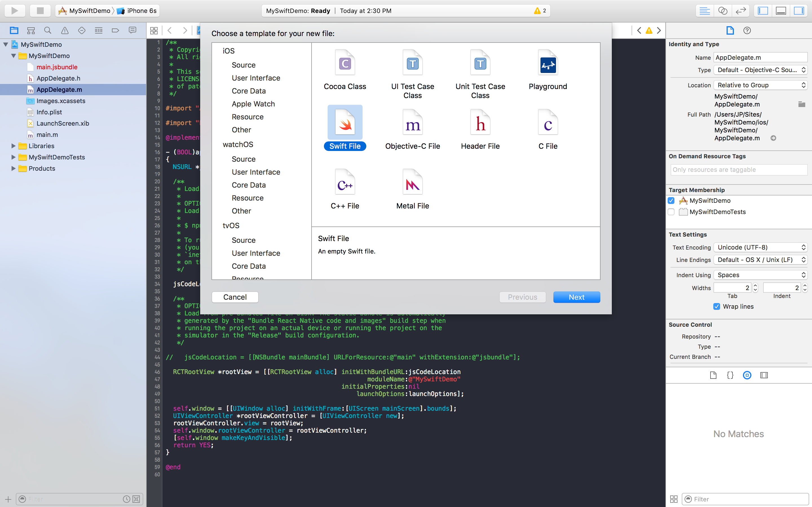Image resolution: width=812 pixels, height=507 pixels.
Task: Select iOS Core Data category
Action: click(249, 91)
